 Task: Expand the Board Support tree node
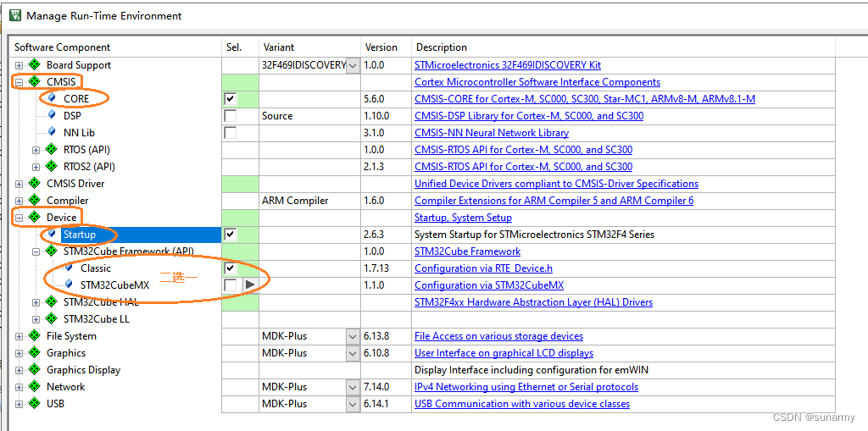point(19,65)
